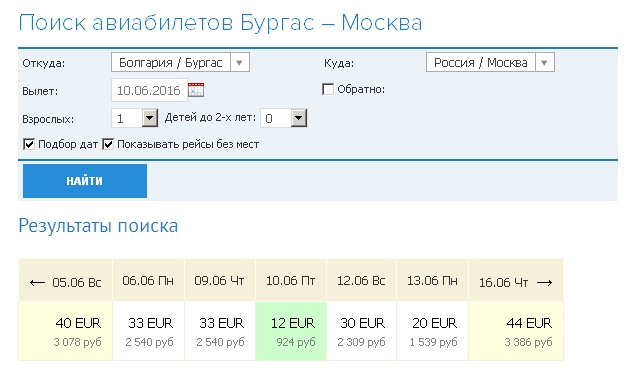
Task: Choose the 30 EUR fare cell
Action: [362, 331]
